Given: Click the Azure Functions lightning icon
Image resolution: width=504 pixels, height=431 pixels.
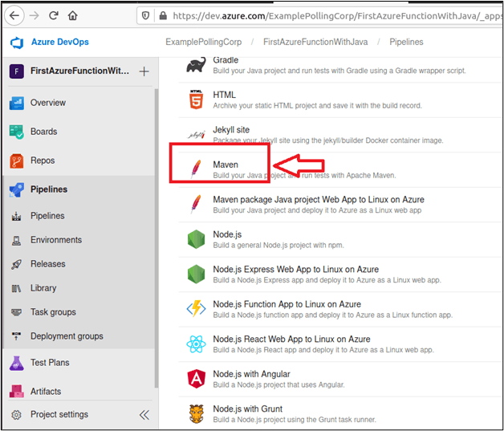Looking at the screenshot, I should pos(196,309).
